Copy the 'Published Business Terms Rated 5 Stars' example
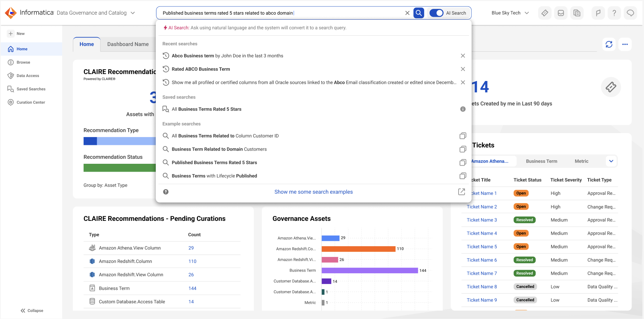644x319 pixels. pos(463,162)
